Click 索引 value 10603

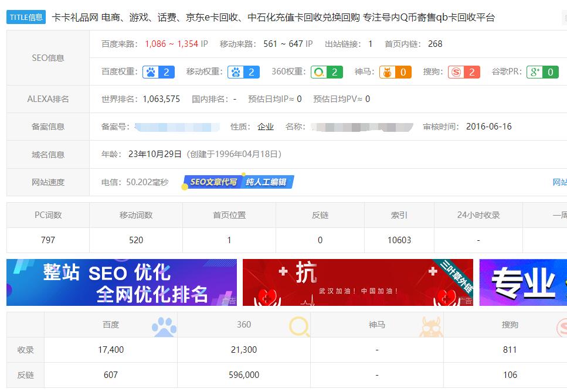[399, 240]
